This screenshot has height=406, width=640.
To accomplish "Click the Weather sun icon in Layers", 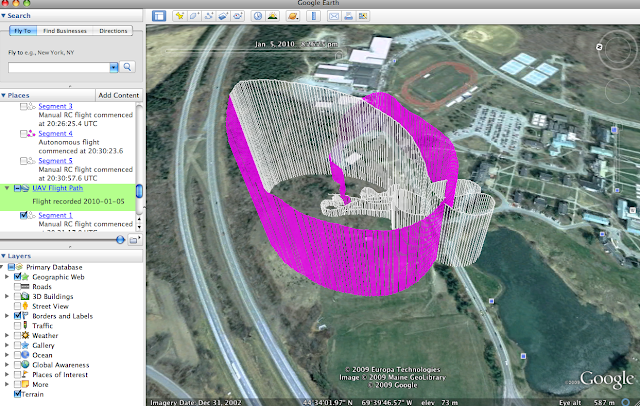I will (x=25, y=335).
